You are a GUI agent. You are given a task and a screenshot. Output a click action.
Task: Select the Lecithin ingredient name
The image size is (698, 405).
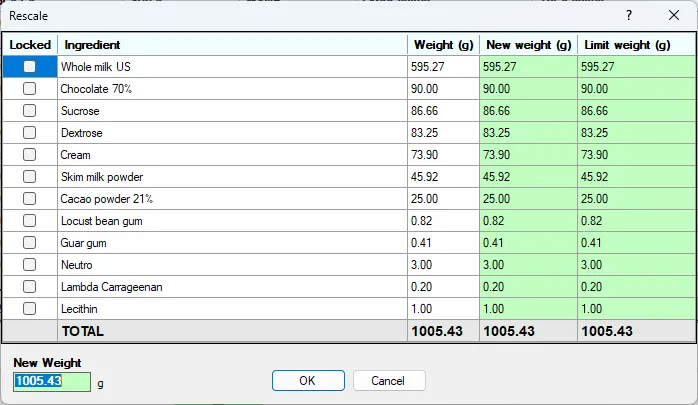point(232,309)
